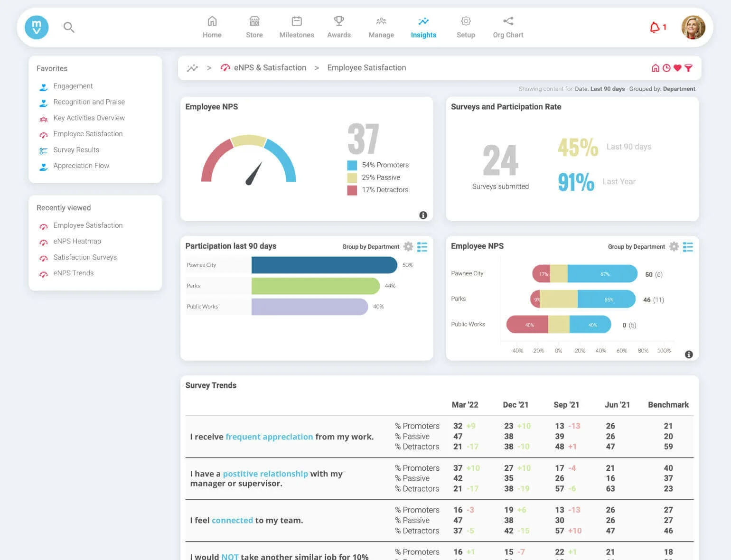Click the Awards trophy icon
Screen dimensions: 731x560
click(338, 21)
